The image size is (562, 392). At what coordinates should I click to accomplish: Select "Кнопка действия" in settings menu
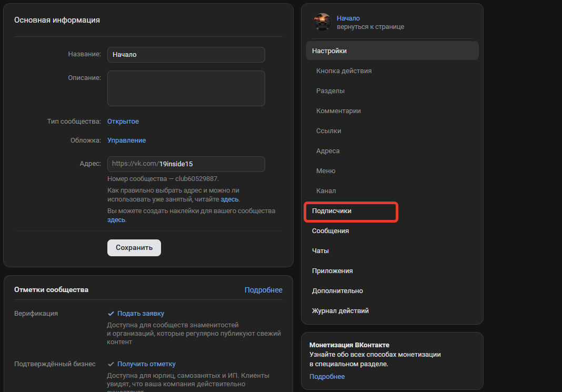click(x=344, y=71)
